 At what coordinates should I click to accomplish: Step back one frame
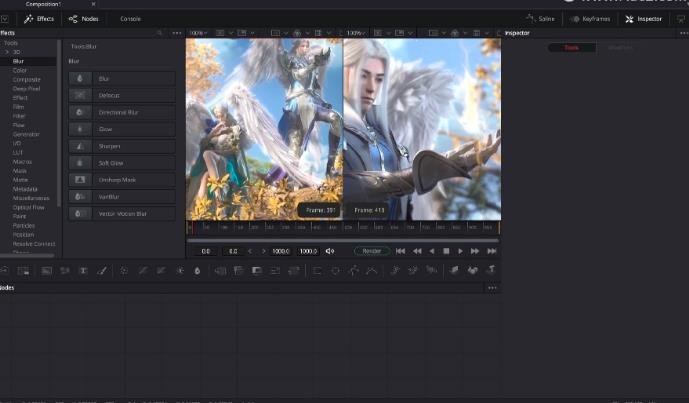coord(417,251)
